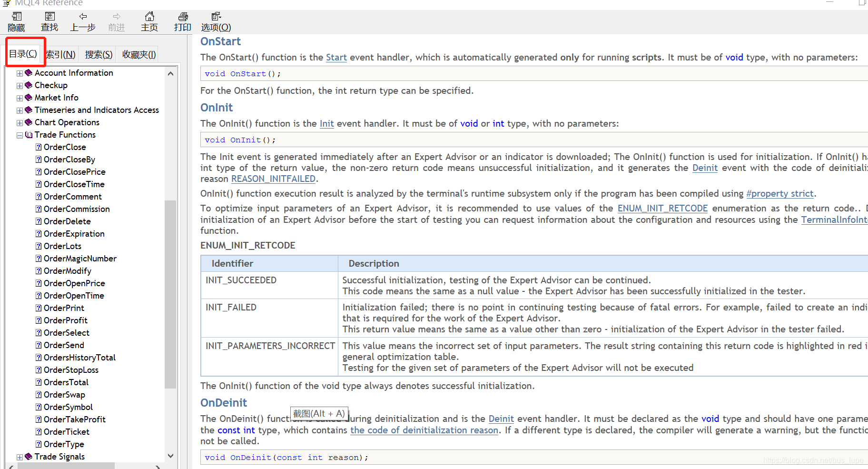Click the topic icon next to OrderModify
This screenshot has height=469, width=868.
[39, 271]
